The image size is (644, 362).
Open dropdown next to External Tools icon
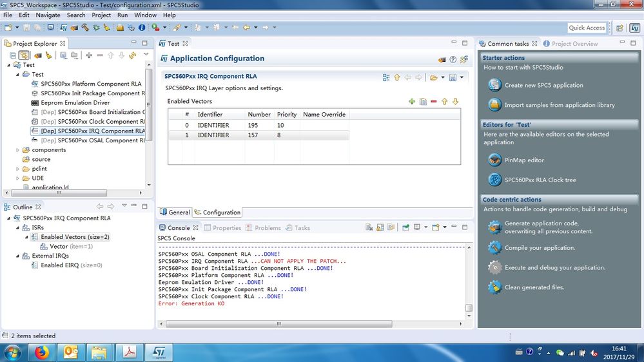pos(164,28)
